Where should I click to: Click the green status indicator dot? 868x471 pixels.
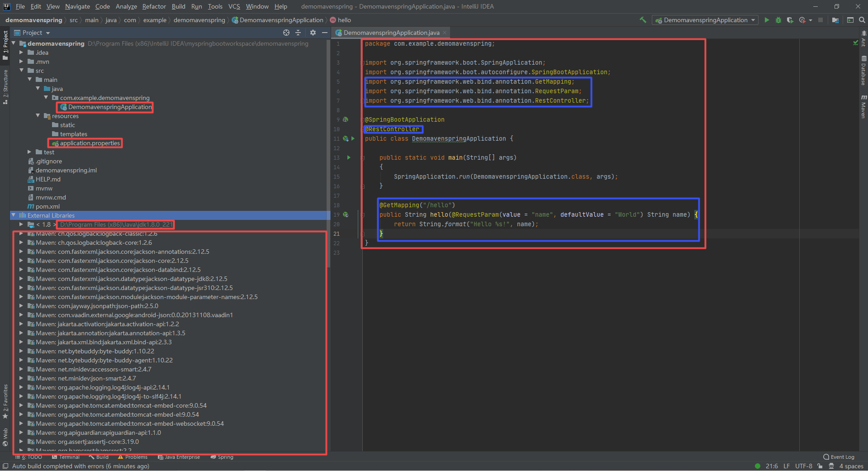click(758, 466)
